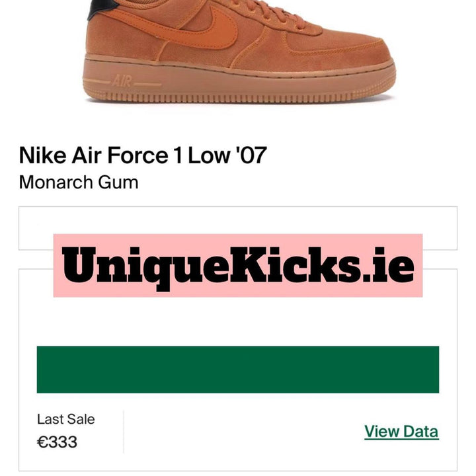Viewport: 476px width, 476px height.
Task: Click the UniqueKicks.ie pink banner
Action: tap(238, 265)
